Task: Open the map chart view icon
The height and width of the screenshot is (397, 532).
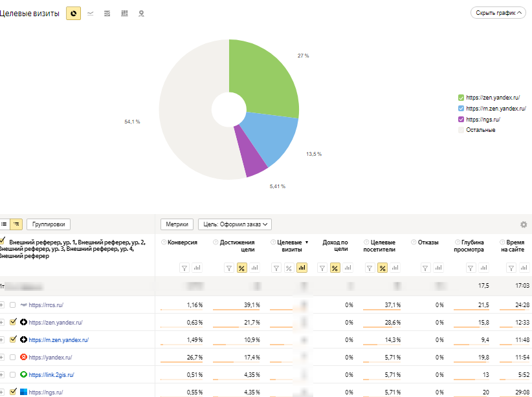Action: 142,14
